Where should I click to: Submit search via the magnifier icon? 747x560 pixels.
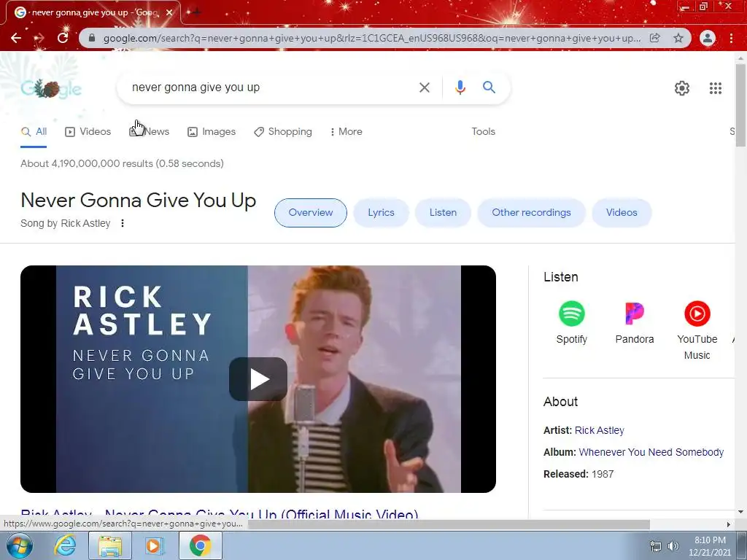[489, 87]
